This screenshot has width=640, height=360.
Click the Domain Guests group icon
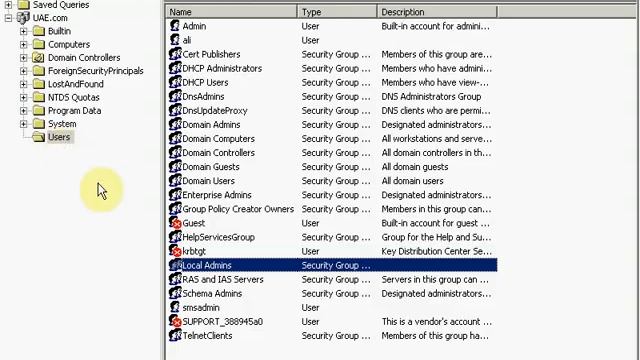[175, 167]
